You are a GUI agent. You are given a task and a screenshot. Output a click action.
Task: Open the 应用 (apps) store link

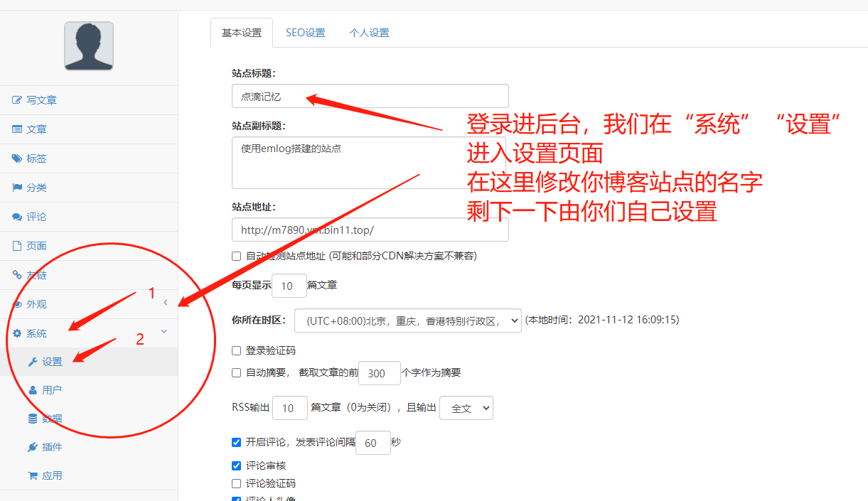click(33, 475)
